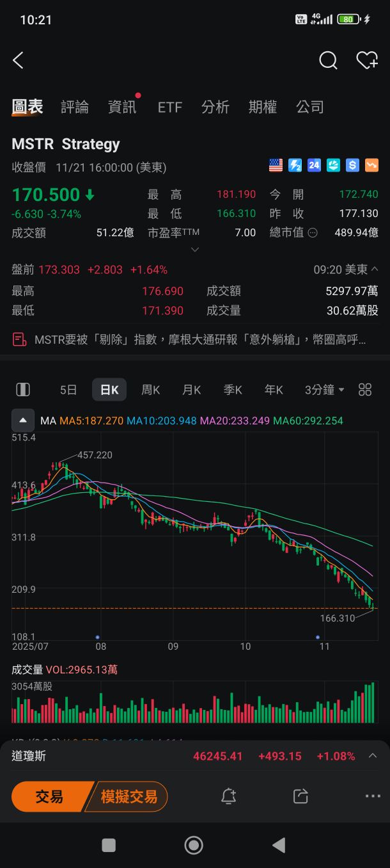Open the 資訊 tab
This screenshot has width=390, height=868.
coord(122,107)
